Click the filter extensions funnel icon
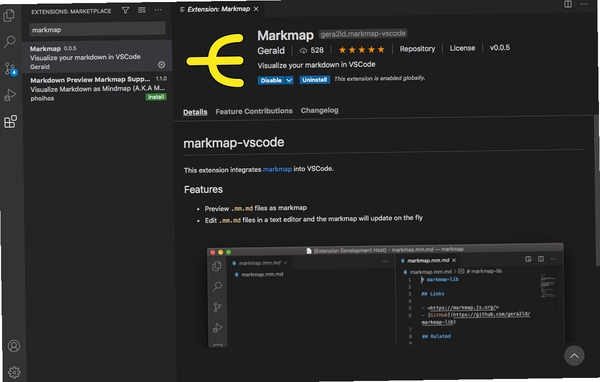 tap(125, 10)
